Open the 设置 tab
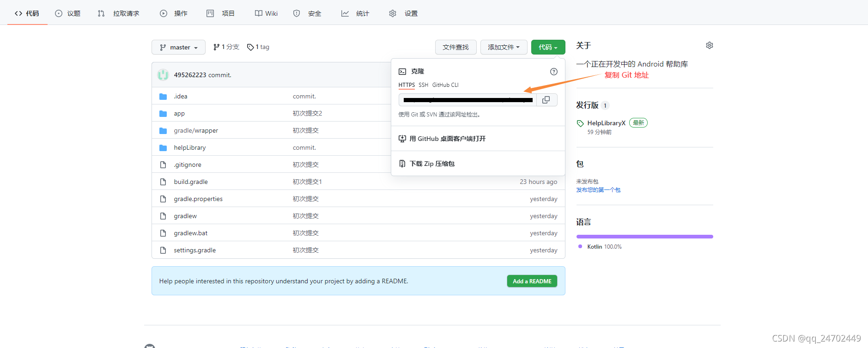The image size is (868, 348). (x=403, y=13)
